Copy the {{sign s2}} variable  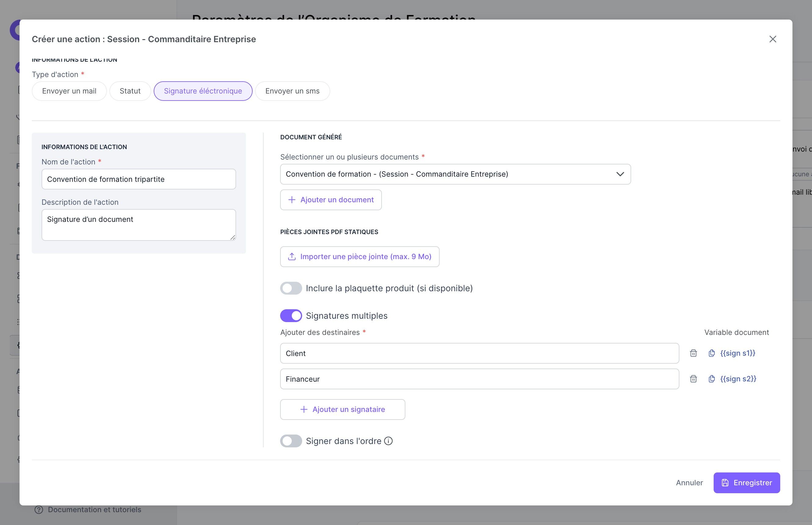pyautogui.click(x=711, y=379)
